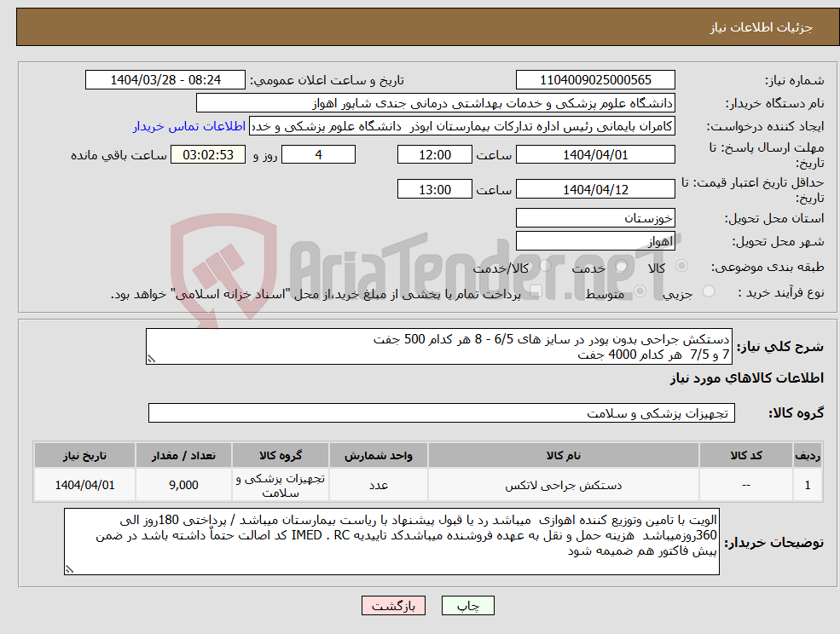
Task: Click the quantity cell 9,000
Action: (183, 485)
